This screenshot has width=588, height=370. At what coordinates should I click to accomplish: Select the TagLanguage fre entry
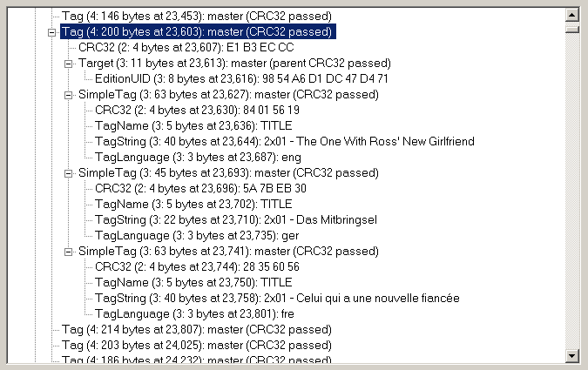pyautogui.click(x=194, y=313)
